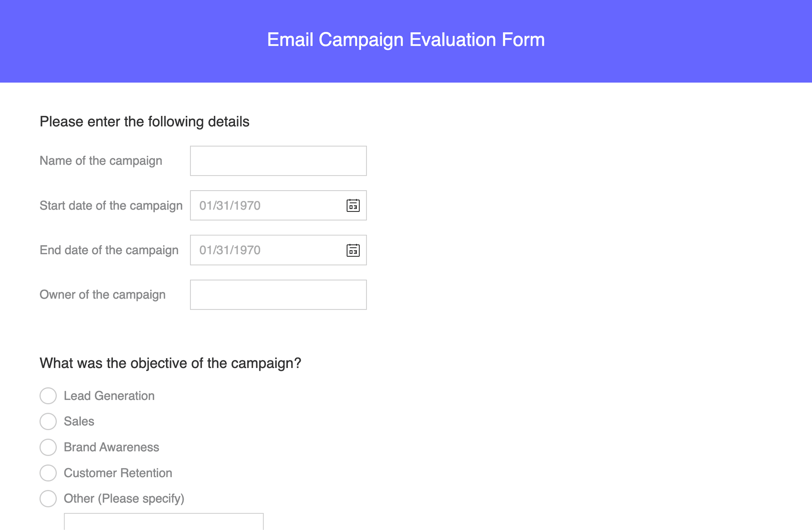Click the Name of the campaign input field
Viewport: 812px width, 530px height.
point(278,161)
